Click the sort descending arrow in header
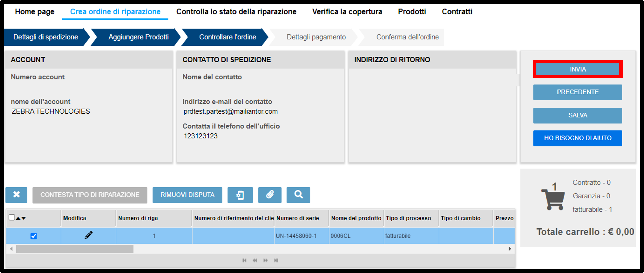Screen dimensions: 644x273 point(24,218)
